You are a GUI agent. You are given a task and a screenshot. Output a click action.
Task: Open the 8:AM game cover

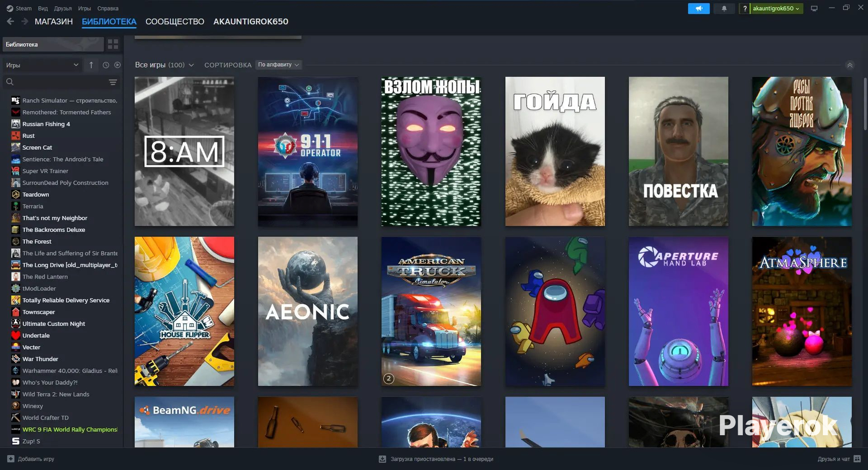[x=184, y=151]
